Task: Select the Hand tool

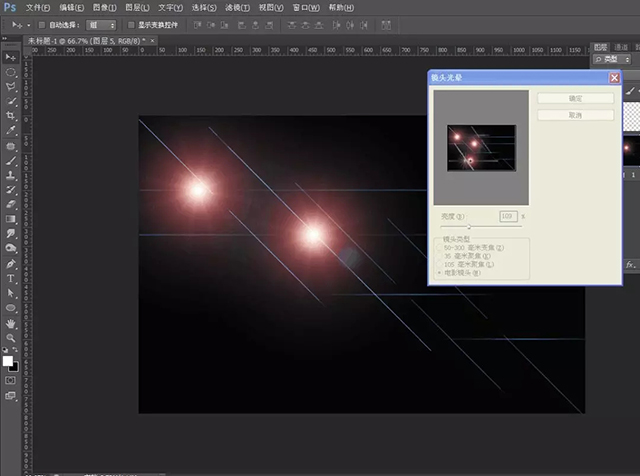Action: pos(12,322)
